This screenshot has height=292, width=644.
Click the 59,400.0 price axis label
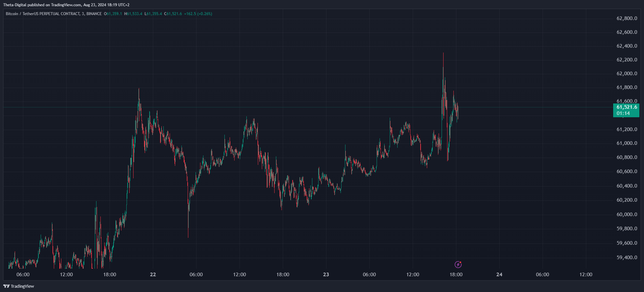click(627, 258)
